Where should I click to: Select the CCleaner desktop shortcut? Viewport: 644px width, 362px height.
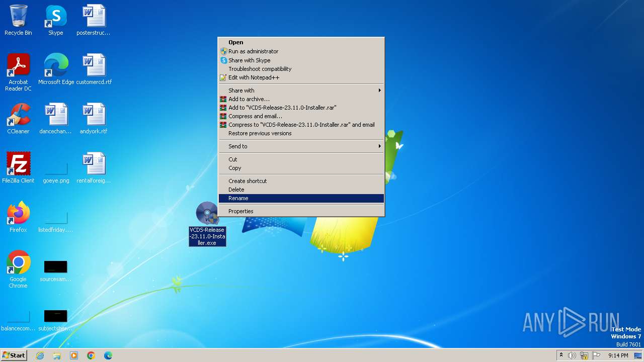[x=18, y=119]
